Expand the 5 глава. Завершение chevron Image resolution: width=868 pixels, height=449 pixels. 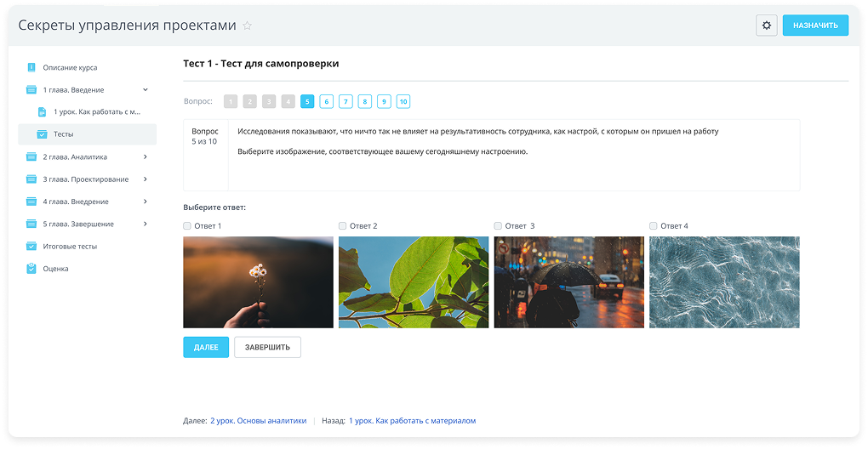146,224
